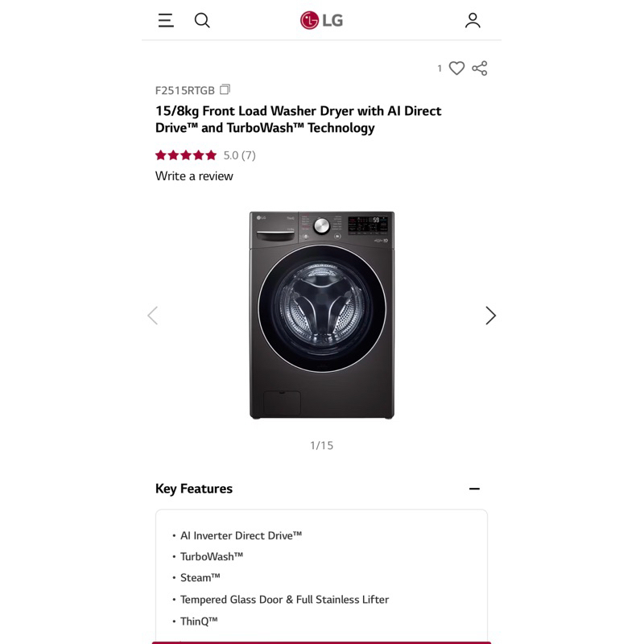Open the hamburger navigation menu
Viewport: 644px width, 644px height.
tap(166, 21)
